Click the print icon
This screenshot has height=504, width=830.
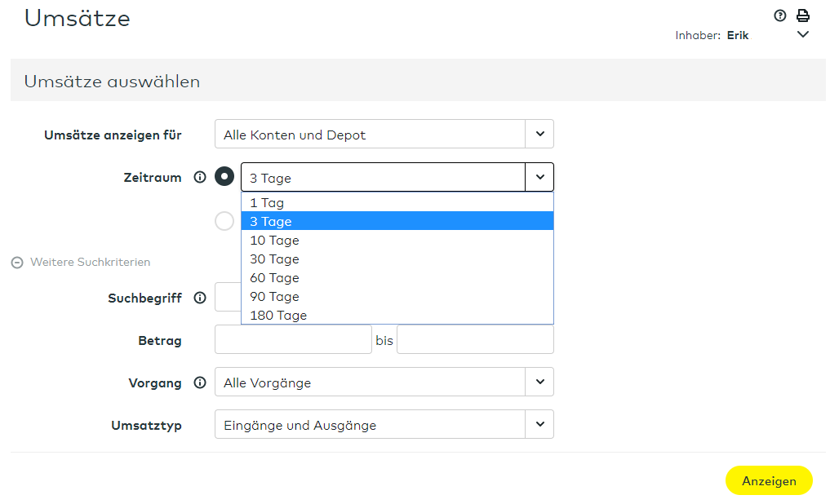point(802,15)
